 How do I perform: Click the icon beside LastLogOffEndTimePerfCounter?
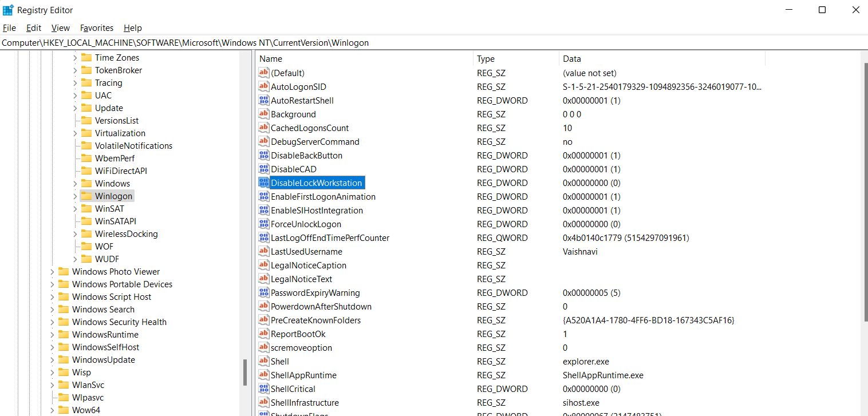(x=263, y=238)
